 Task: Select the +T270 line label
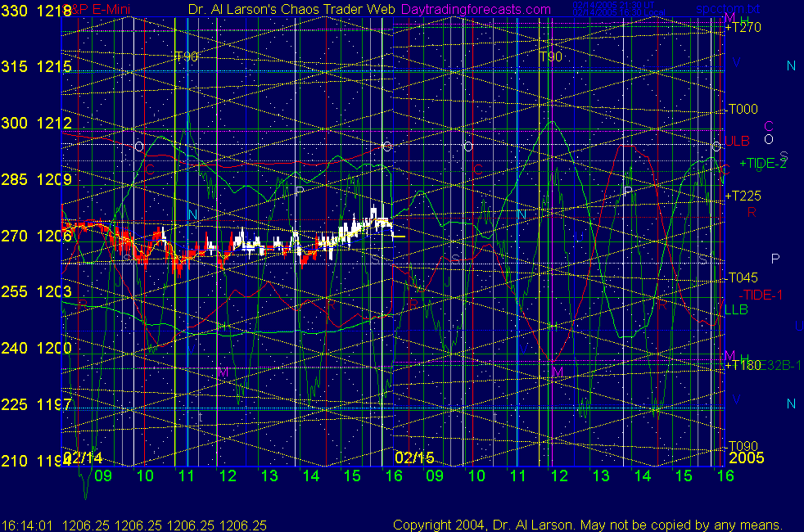(743, 28)
